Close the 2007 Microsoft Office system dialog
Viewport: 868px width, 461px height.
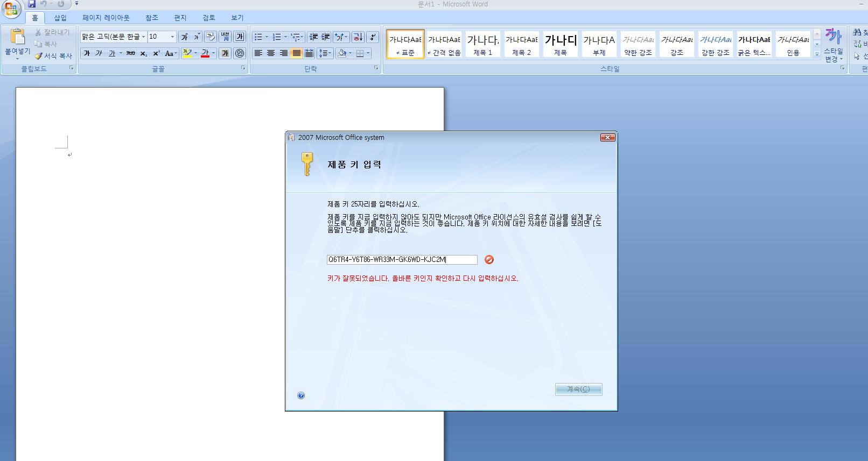[607, 138]
